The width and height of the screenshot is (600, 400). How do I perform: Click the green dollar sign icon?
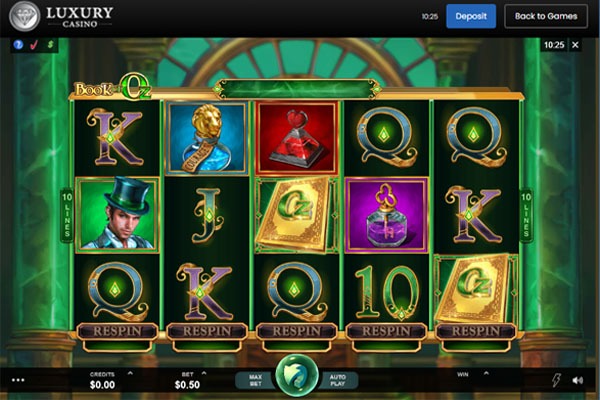click(x=50, y=45)
